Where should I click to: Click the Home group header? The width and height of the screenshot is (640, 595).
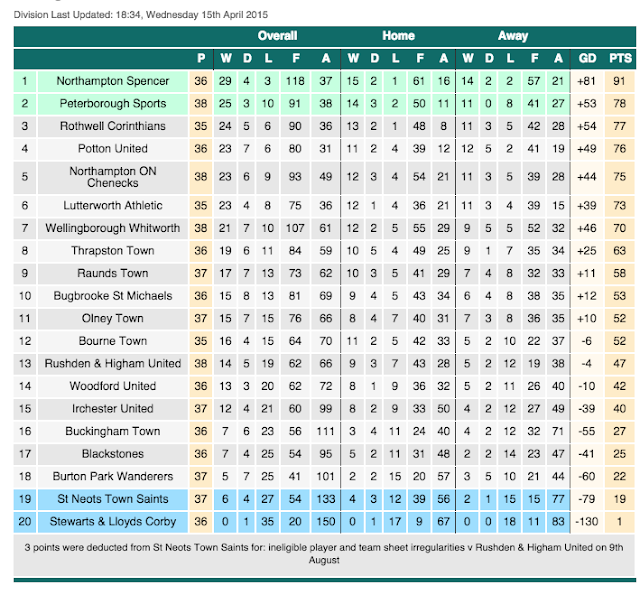[398, 36]
